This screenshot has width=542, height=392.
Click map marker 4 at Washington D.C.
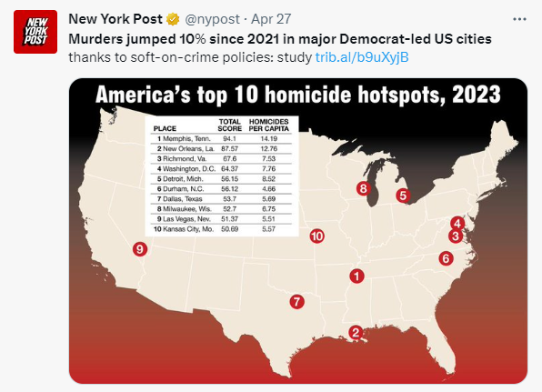point(457,224)
